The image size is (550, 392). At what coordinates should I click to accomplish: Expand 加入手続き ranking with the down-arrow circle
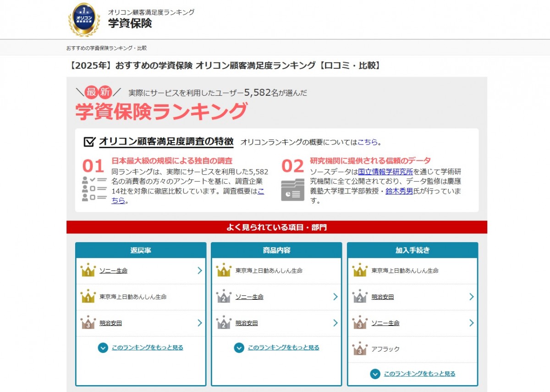pyautogui.click(x=375, y=374)
